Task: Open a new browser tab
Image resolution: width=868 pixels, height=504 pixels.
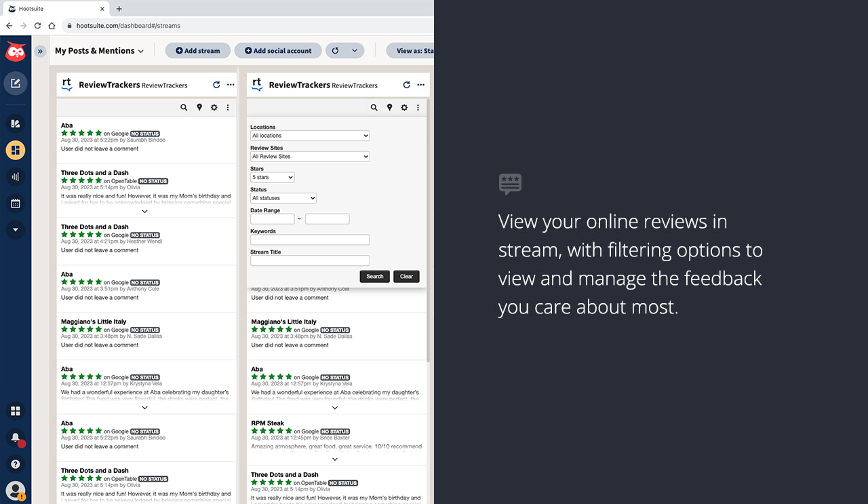Action: [119, 9]
